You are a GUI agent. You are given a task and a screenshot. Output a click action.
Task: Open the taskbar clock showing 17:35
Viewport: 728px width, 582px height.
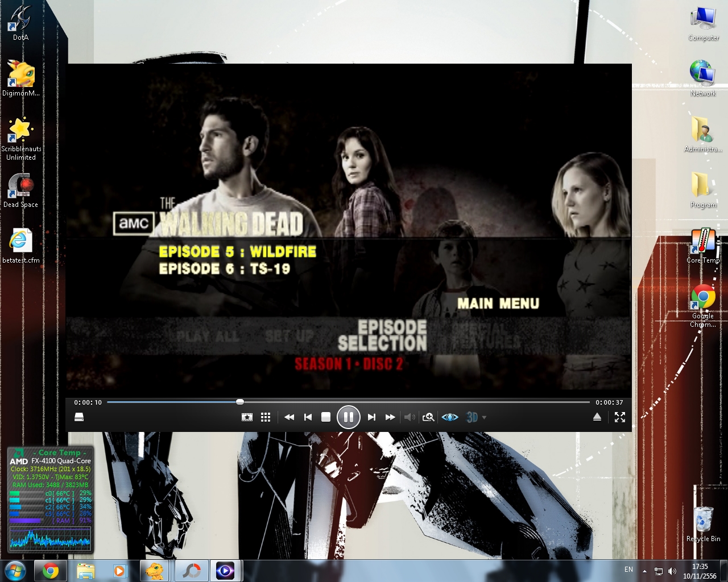coord(700,571)
